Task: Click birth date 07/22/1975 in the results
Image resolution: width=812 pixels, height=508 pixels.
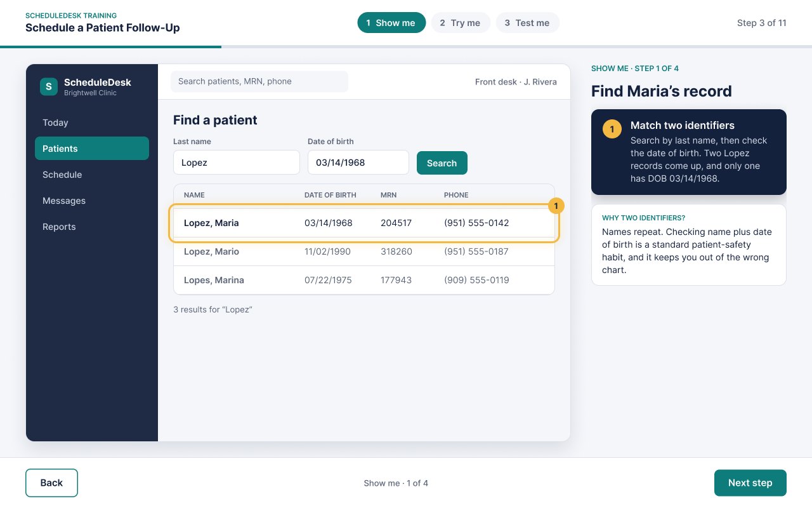Action: pos(328,280)
